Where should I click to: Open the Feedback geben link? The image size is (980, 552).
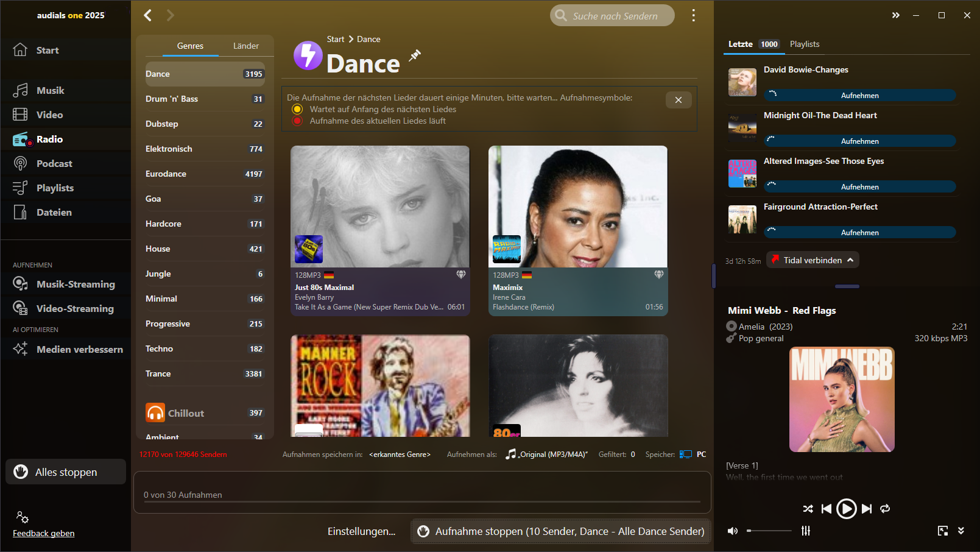[x=43, y=533]
